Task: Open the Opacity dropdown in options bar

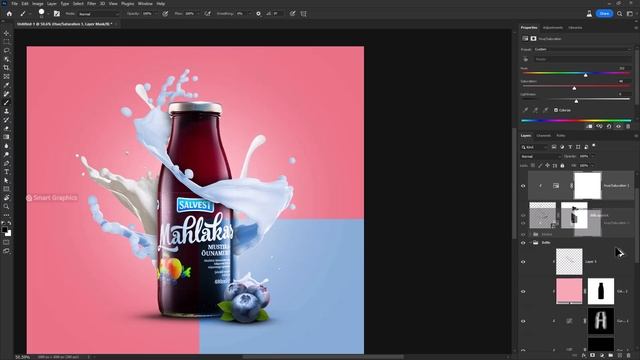Action: coord(155,13)
